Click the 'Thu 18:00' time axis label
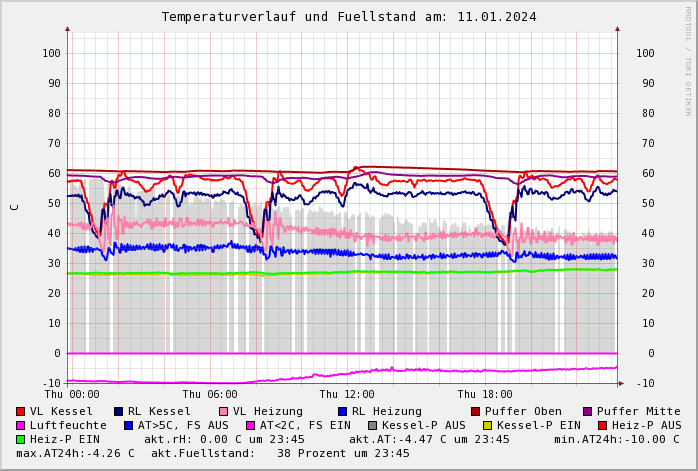The height and width of the screenshot is (471, 698). pos(485,394)
